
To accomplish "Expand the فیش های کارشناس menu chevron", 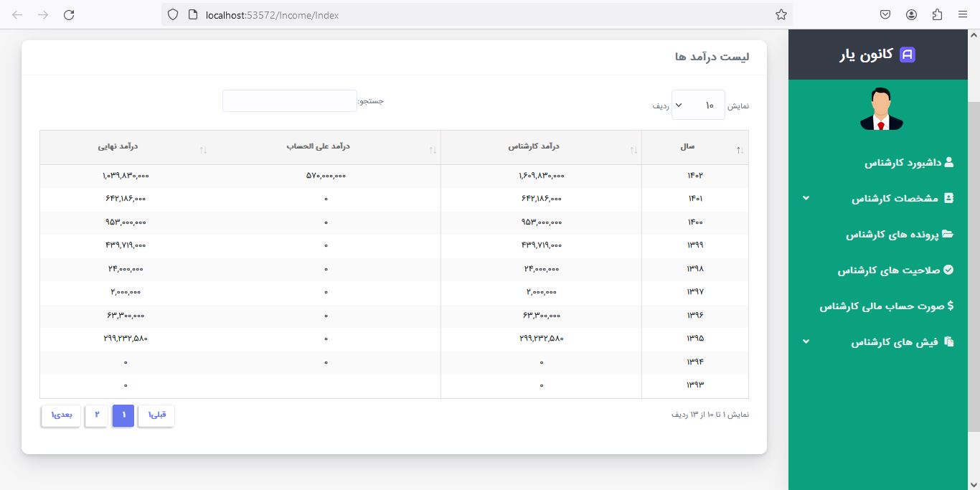I will (x=806, y=342).
